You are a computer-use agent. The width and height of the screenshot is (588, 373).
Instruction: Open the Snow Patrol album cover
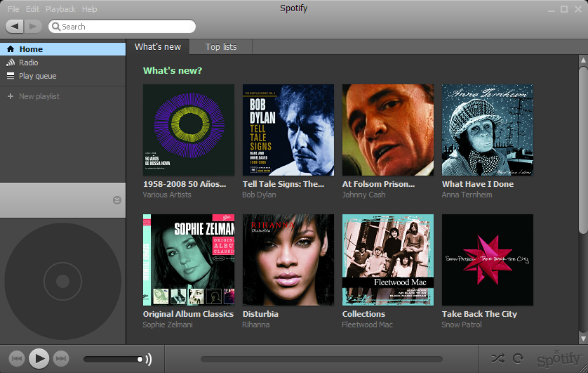[488, 260]
